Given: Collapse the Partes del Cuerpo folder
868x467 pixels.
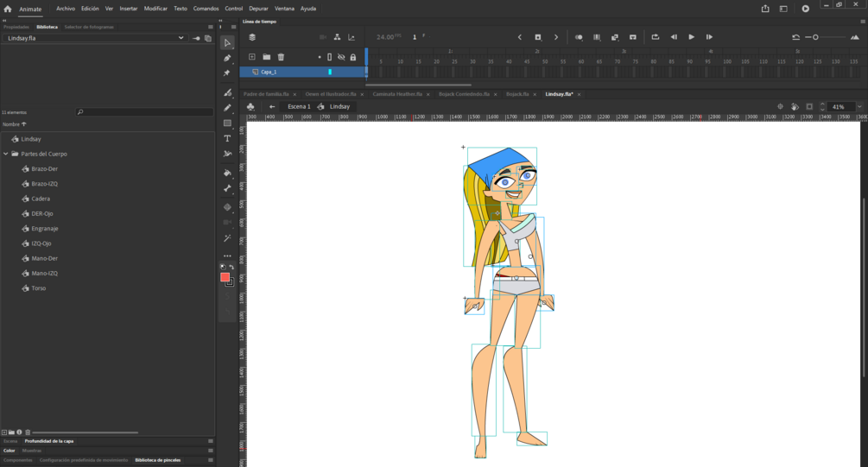Looking at the screenshot, I should 6,154.
